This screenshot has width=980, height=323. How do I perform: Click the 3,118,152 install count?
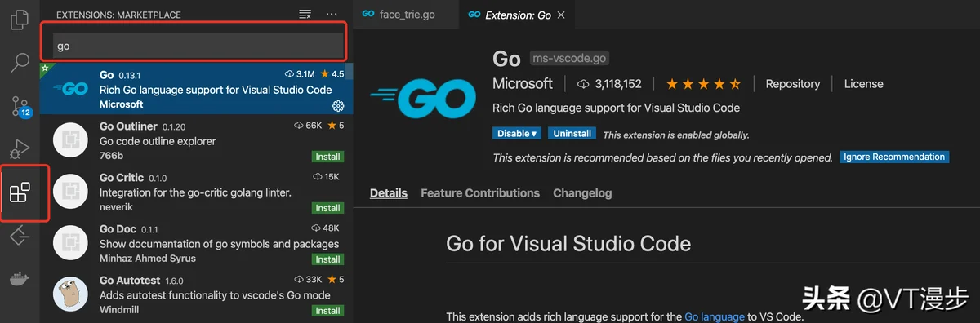609,84
